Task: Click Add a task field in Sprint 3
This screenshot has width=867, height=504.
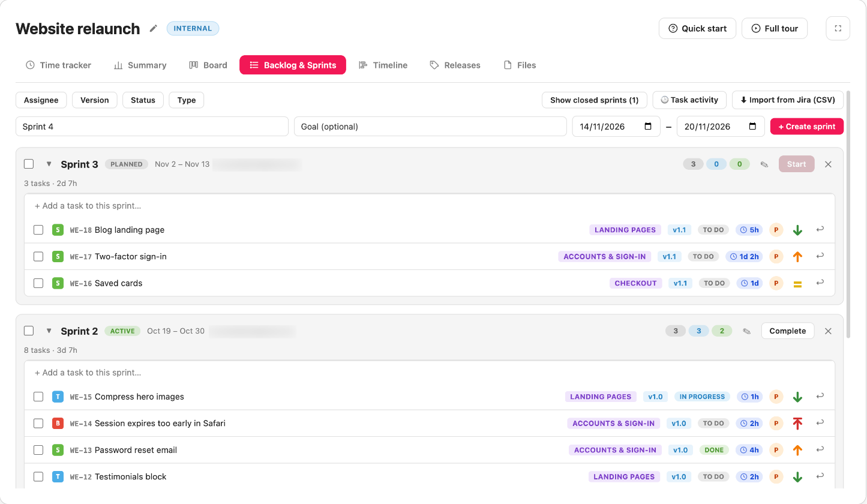Action: (430, 206)
